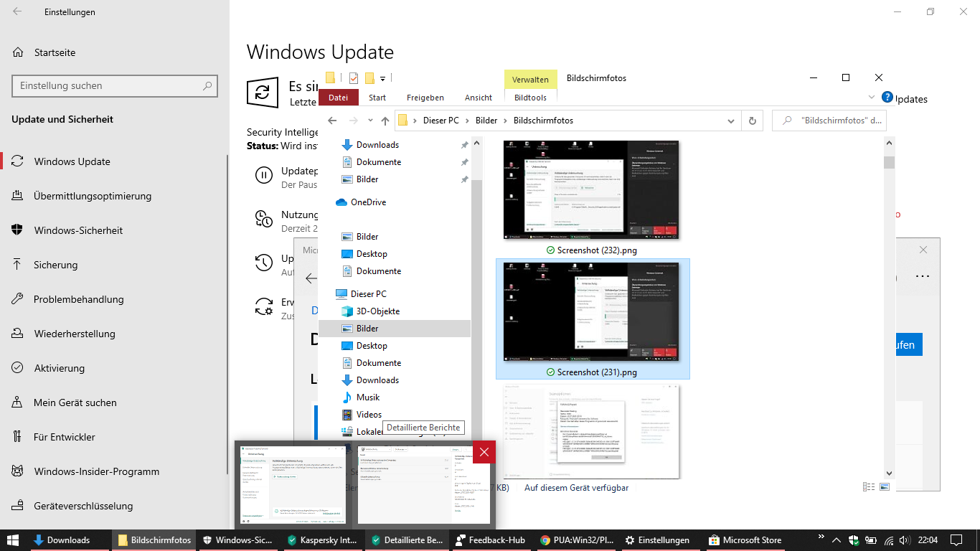This screenshot has width=980, height=551.
Task: Select the Screenshot (232).png thumbnail
Action: click(x=591, y=190)
